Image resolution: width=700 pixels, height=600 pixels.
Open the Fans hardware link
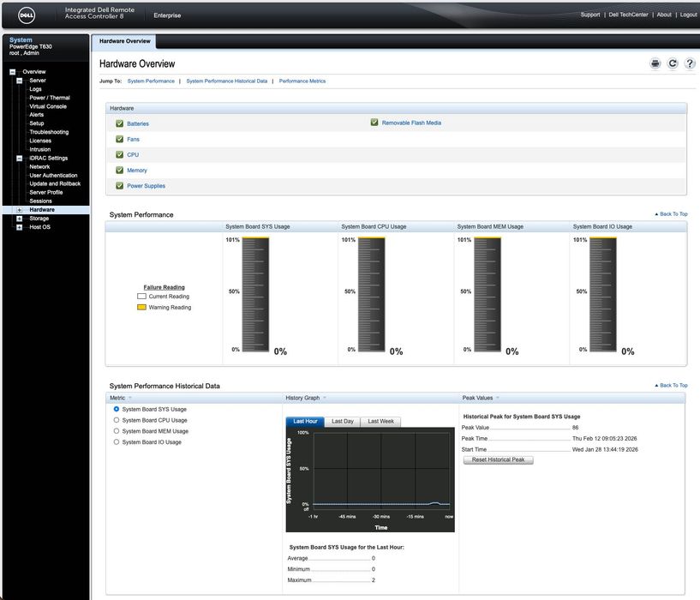coord(133,140)
